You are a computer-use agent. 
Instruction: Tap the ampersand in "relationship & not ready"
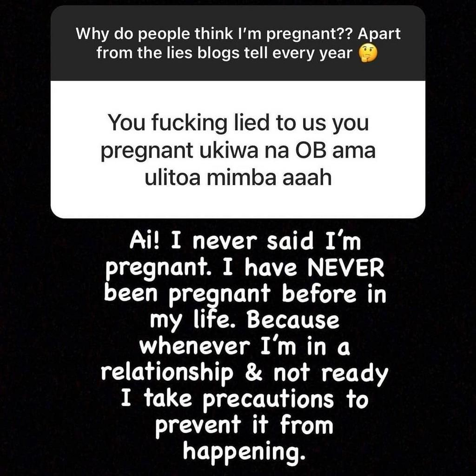pos(253,373)
